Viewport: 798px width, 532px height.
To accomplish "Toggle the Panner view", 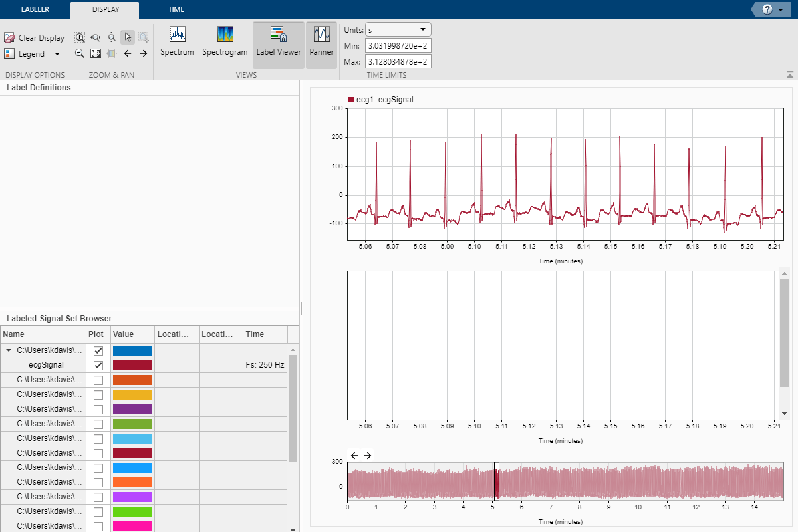I will coord(321,41).
